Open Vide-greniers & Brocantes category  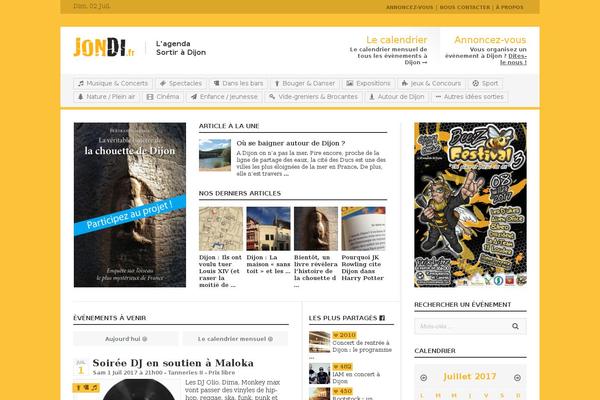point(313,97)
